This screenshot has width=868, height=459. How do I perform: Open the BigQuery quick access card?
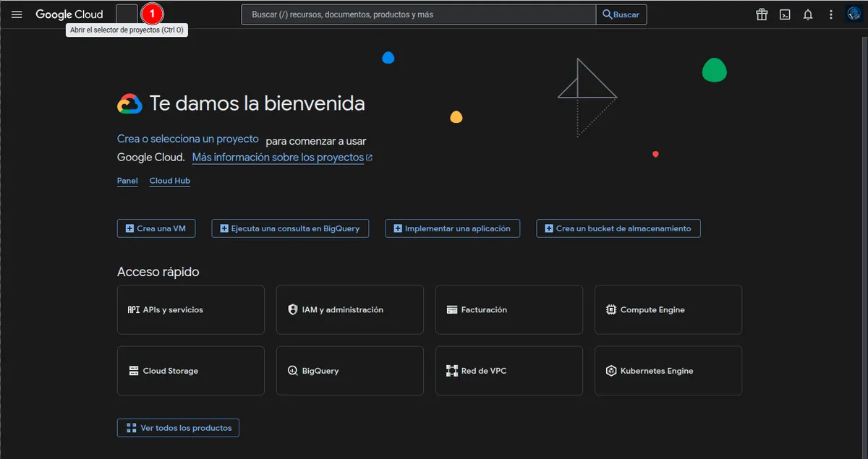350,371
